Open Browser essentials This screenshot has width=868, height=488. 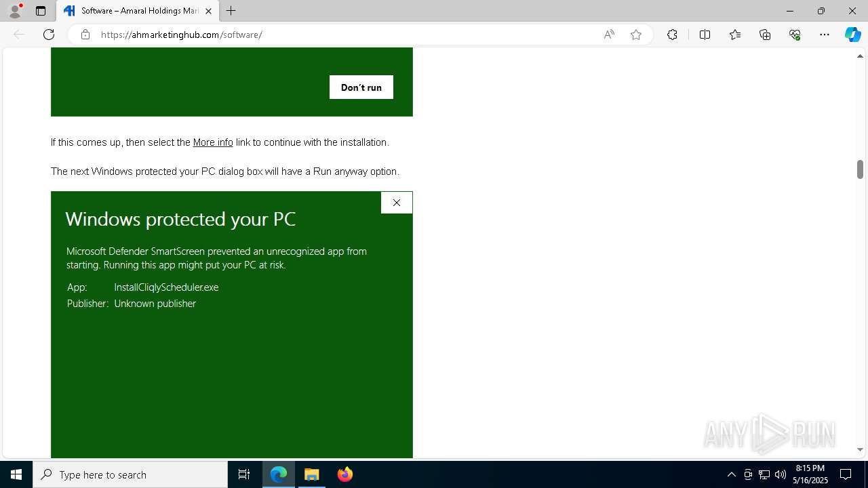[x=795, y=35]
